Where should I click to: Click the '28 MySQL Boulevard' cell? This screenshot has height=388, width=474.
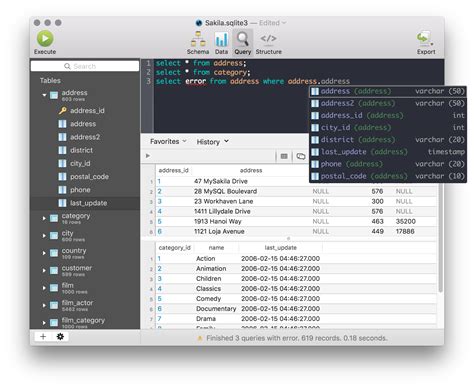pos(225,191)
